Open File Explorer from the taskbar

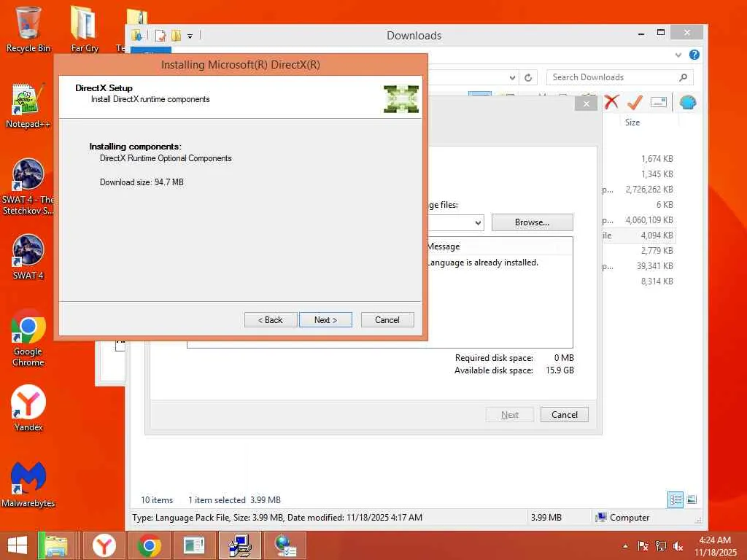(x=55, y=545)
